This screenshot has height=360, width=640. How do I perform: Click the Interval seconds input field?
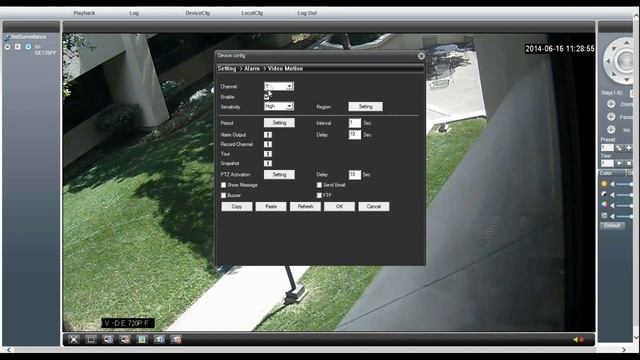tap(355, 123)
